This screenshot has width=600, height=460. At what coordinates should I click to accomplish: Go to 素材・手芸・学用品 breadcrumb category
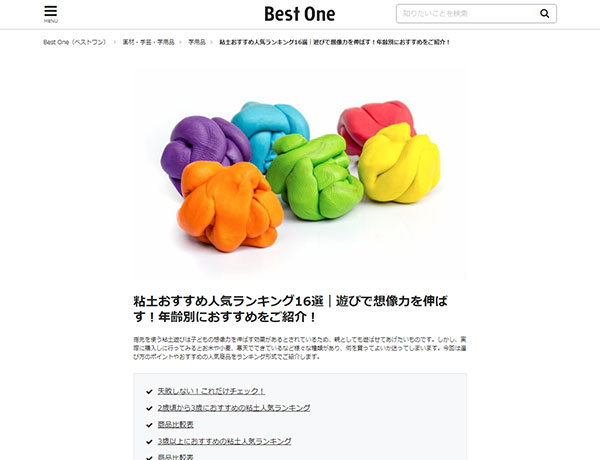pos(148,42)
